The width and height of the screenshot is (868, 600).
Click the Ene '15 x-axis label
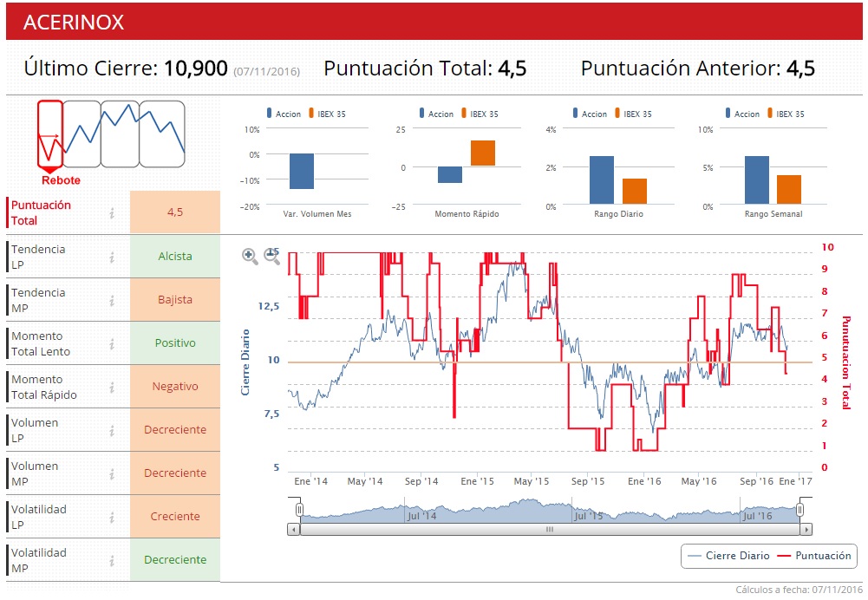(477, 481)
